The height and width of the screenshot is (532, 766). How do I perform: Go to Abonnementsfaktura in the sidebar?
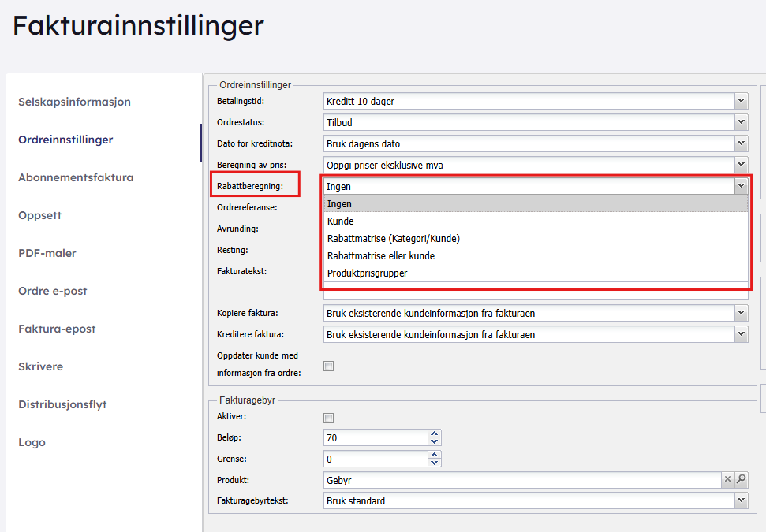coord(76,177)
